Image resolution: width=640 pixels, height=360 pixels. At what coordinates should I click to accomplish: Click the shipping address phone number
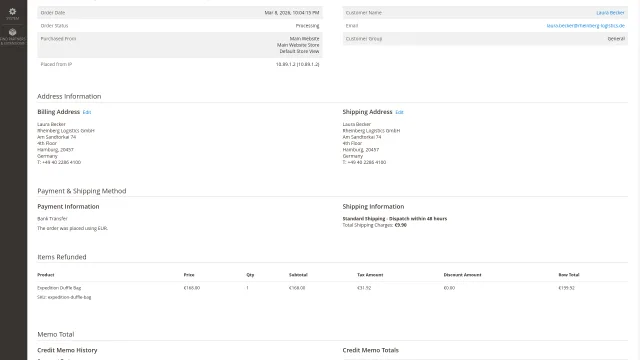367,162
